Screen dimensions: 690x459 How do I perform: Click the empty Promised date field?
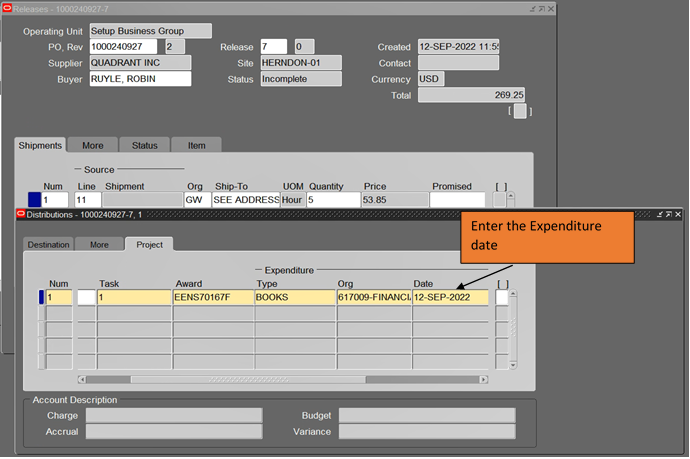pos(457,199)
